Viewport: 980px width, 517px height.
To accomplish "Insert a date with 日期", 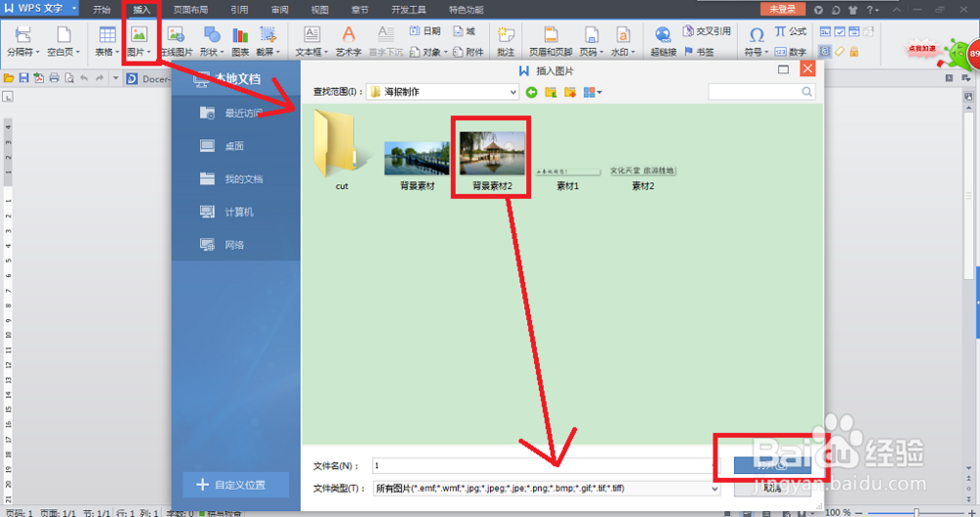I will [425, 31].
